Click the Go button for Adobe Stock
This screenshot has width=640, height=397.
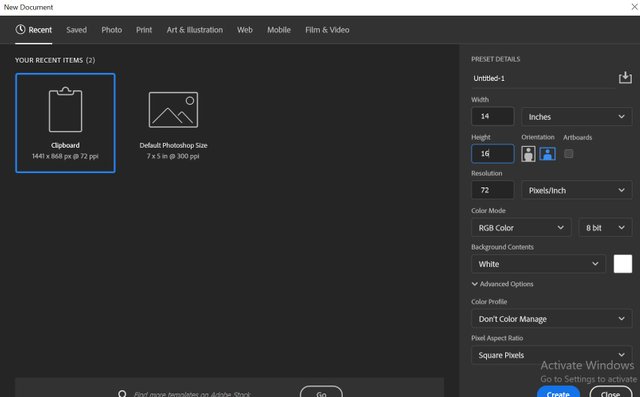321,393
